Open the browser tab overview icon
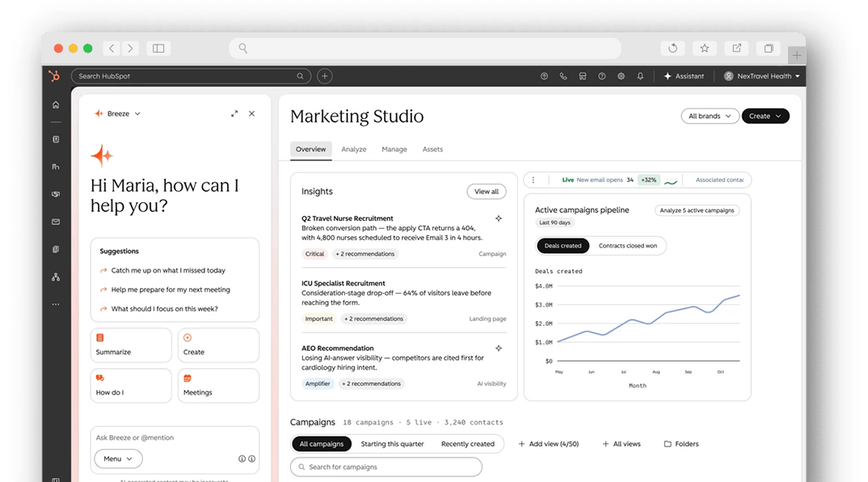The image size is (868, 482). [x=769, y=49]
